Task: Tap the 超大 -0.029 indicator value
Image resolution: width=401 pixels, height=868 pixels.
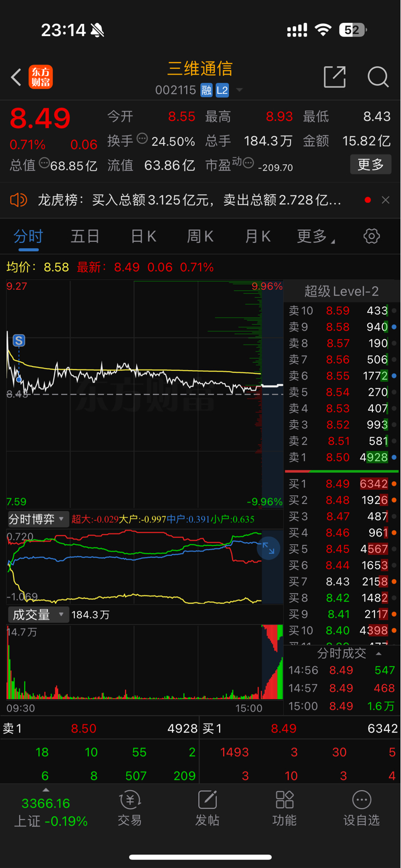Action: coord(95,519)
